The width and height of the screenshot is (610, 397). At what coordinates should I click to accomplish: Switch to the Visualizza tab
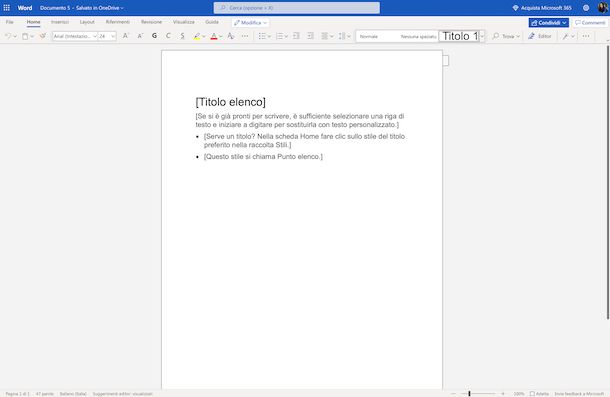point(184,22)
